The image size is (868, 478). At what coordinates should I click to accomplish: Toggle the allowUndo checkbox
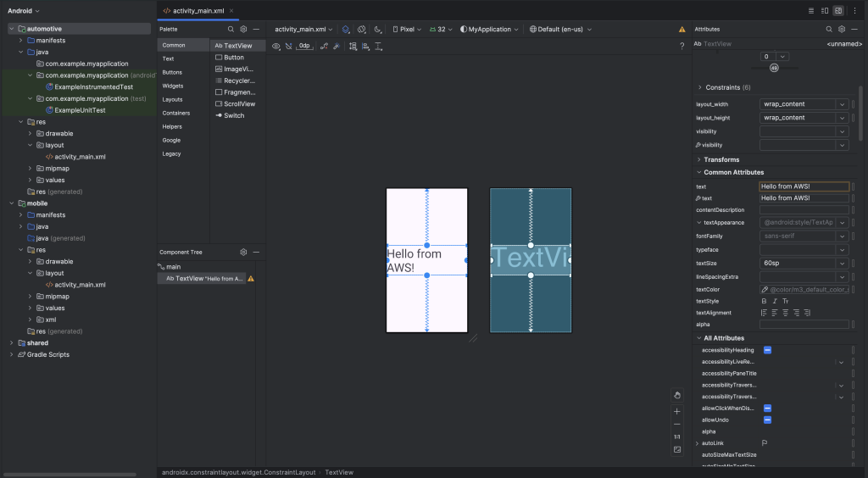pos(767,420)
